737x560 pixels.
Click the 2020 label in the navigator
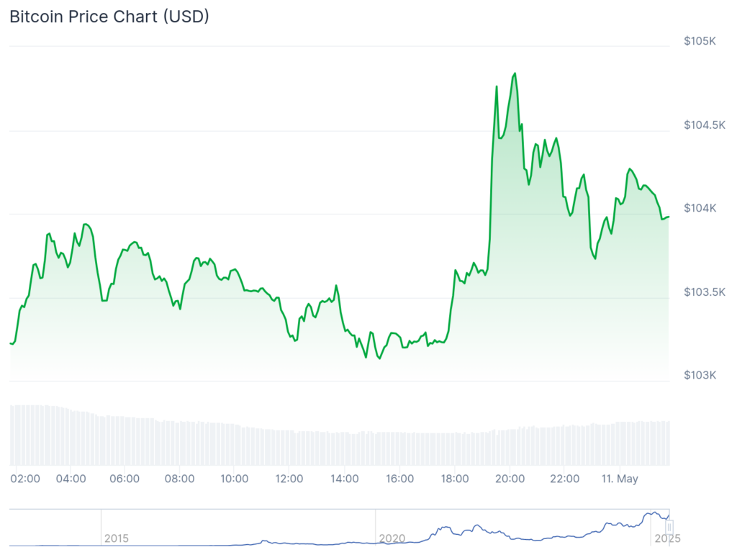(x=392, y=538)
